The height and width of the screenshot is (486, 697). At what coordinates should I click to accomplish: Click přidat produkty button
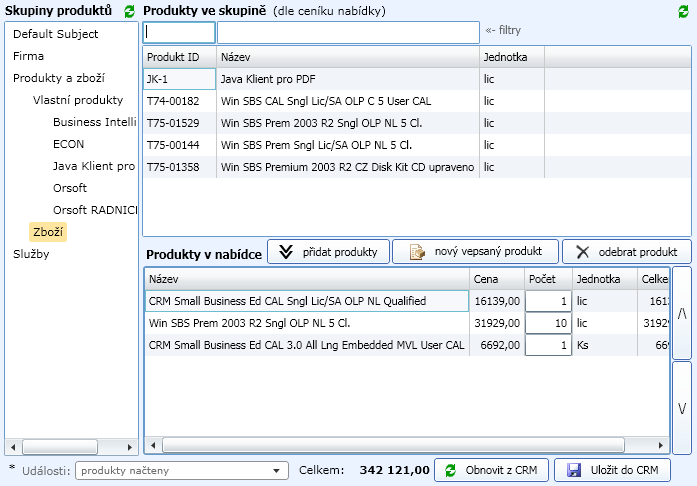click(x=328, y=252)
